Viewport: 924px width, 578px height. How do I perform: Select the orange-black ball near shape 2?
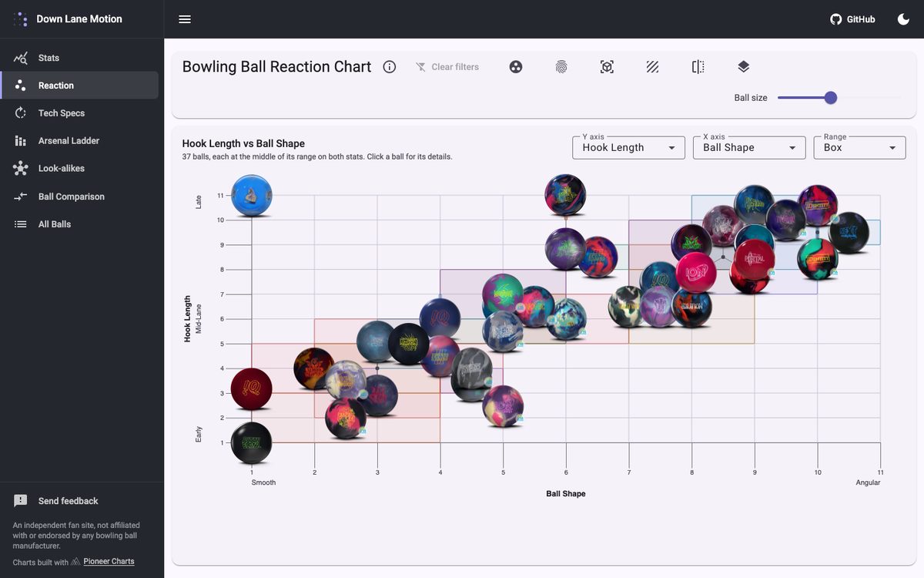314,368
